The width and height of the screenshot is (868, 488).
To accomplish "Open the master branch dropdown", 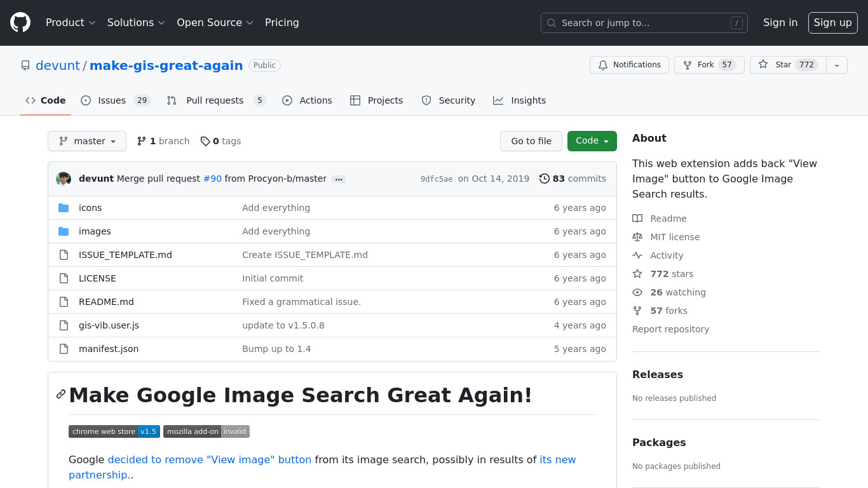I will [x=87, y=141].
